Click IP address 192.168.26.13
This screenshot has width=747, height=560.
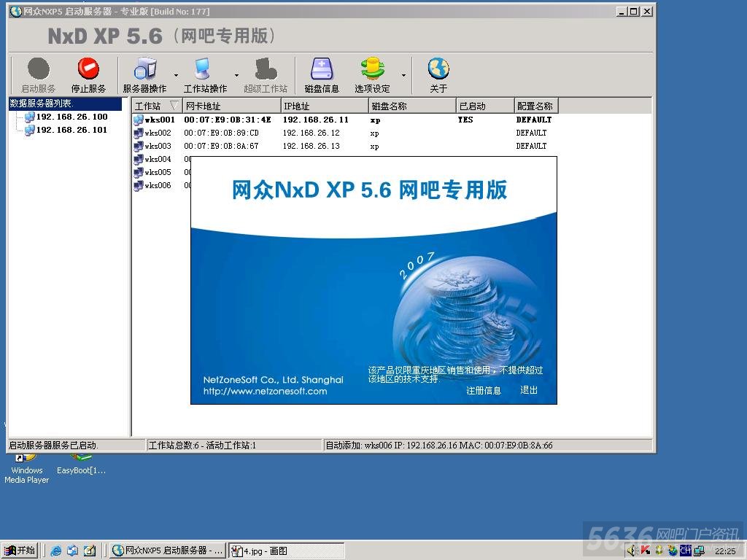311,146
